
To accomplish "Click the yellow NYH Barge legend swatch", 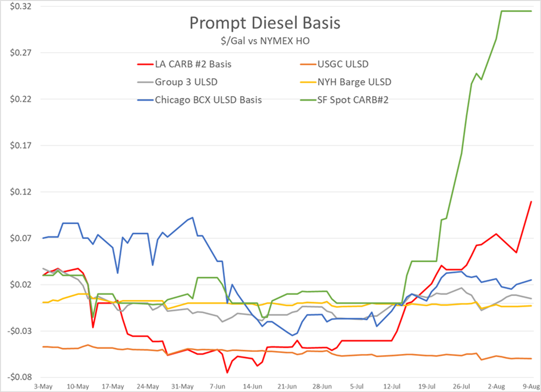I will pos(308,82).
